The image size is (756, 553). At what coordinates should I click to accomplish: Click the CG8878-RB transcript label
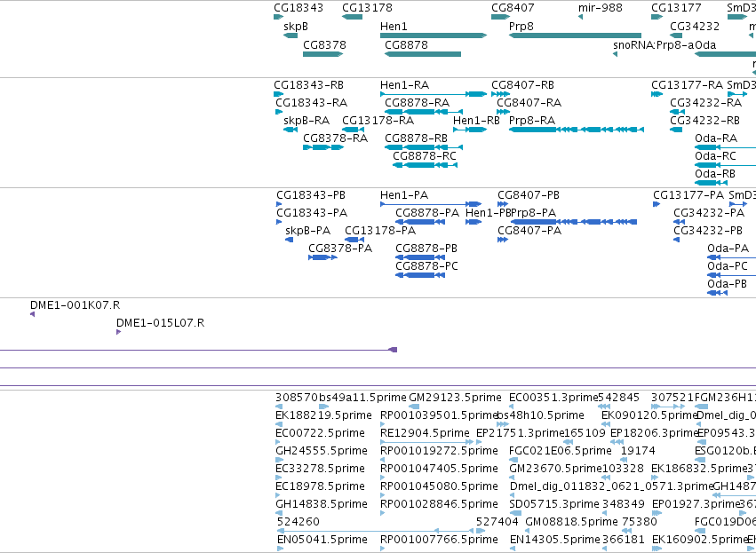click(416, 138)
